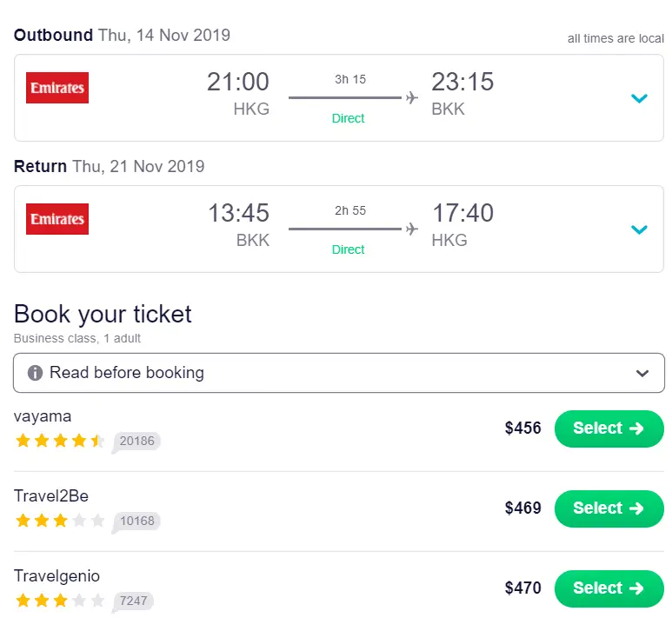Screen dimensions: 672x618
Task: Expand outbound flight details chevron
Action: [639, 98]
